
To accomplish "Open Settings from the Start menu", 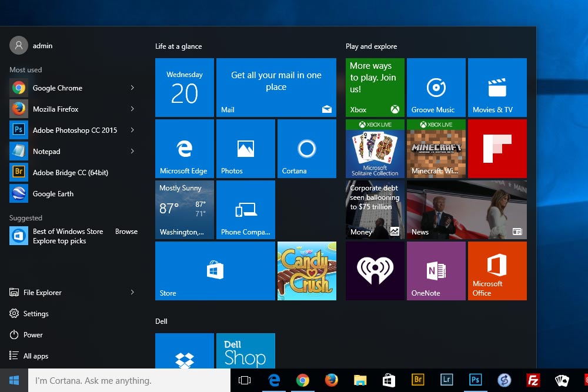I will (x=35, y=314).
